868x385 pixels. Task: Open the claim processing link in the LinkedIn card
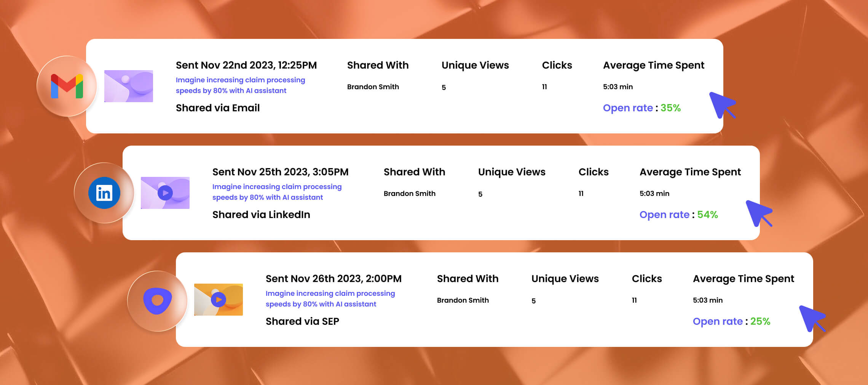277,192
